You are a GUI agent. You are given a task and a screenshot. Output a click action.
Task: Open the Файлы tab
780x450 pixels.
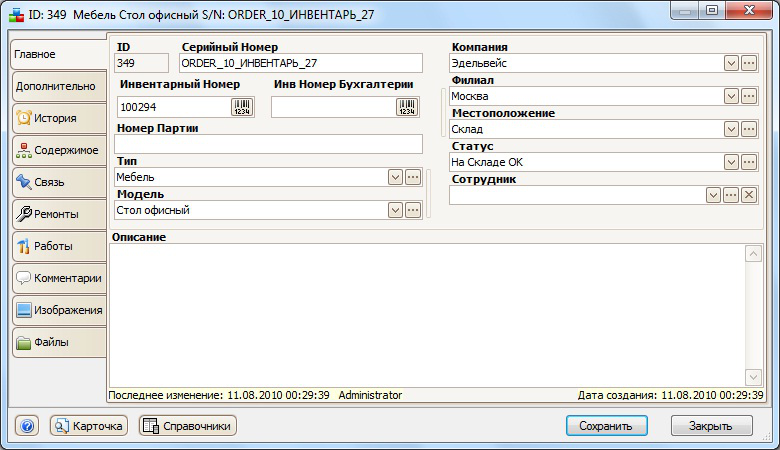[x=59, y=342]
